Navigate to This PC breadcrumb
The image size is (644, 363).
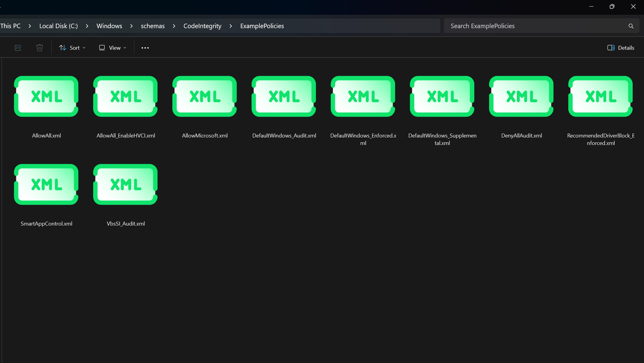(10, 26)
